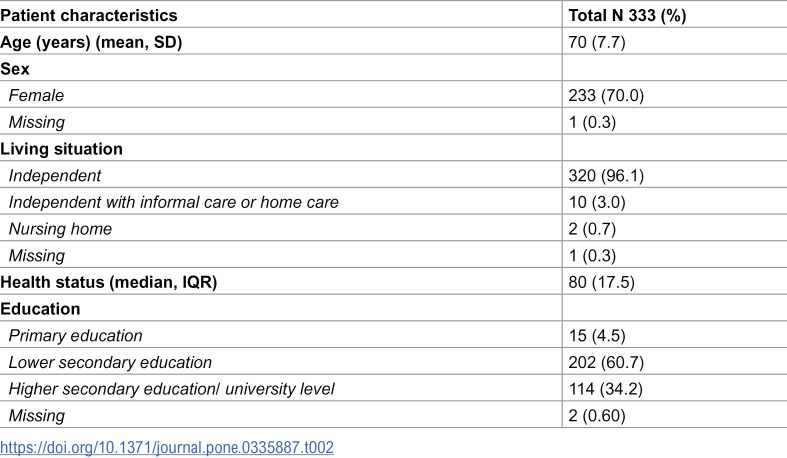The width and height of the screenshot is (787, 458).
Task: Select the 70 (7.7) age value
Action: [x=597, y=42]
